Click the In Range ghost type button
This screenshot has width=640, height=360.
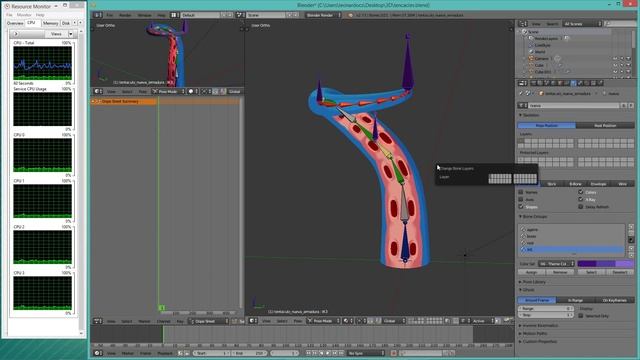coord(576,300)
